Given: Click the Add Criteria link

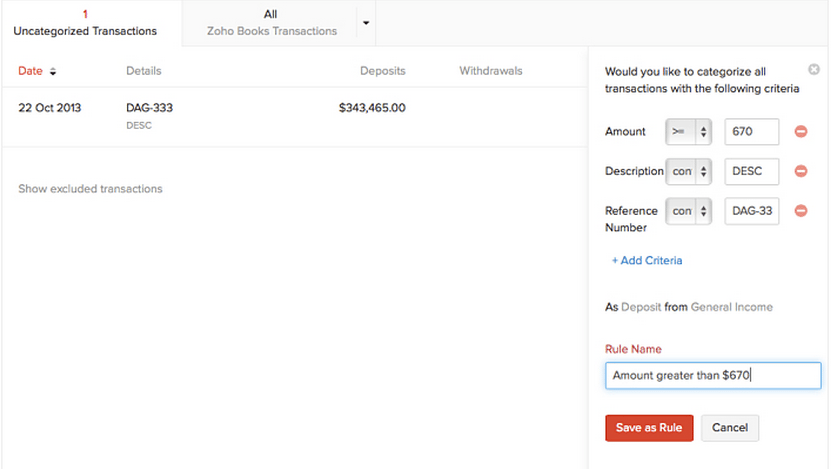Looking at the screenshot, I should (647, 260).
